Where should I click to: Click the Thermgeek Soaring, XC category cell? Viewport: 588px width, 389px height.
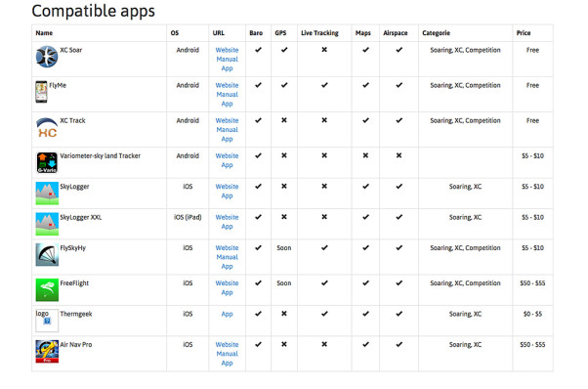point(465,314)
